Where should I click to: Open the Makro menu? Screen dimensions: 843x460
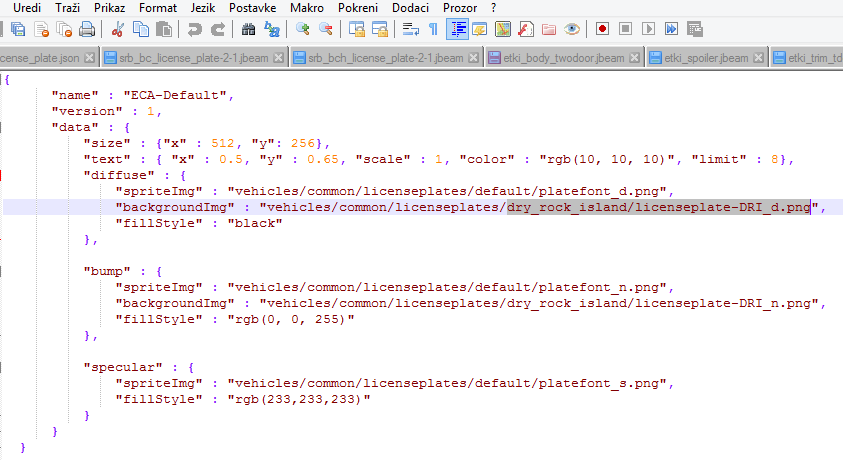307,8
